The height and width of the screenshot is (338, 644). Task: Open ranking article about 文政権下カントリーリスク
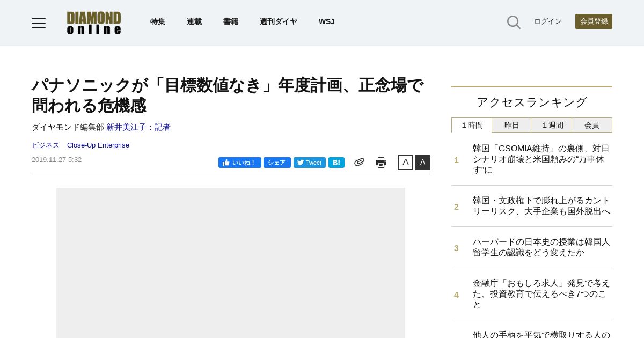point(542,206)
